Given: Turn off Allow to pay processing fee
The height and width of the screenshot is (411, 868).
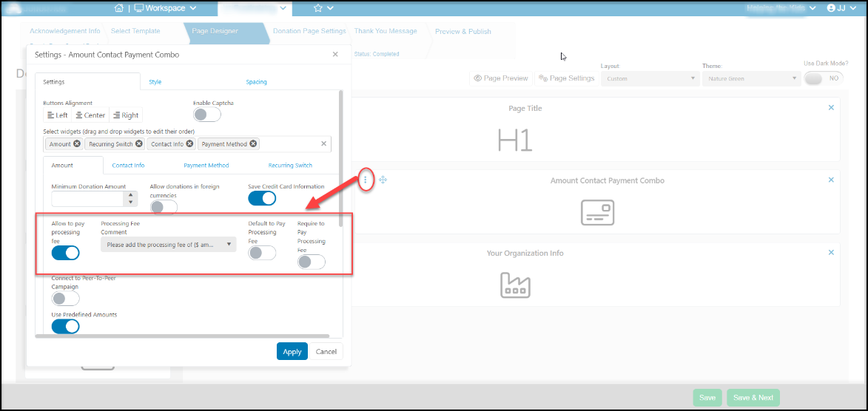Looking at the screenshot, I should (x=65, y=254).
